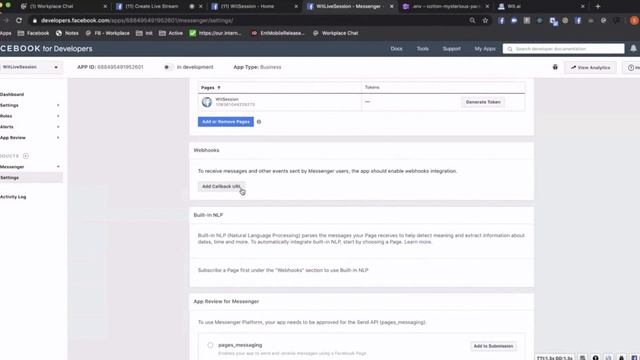
Task: Click the Search developer documentation field
Action: (563, 49)
